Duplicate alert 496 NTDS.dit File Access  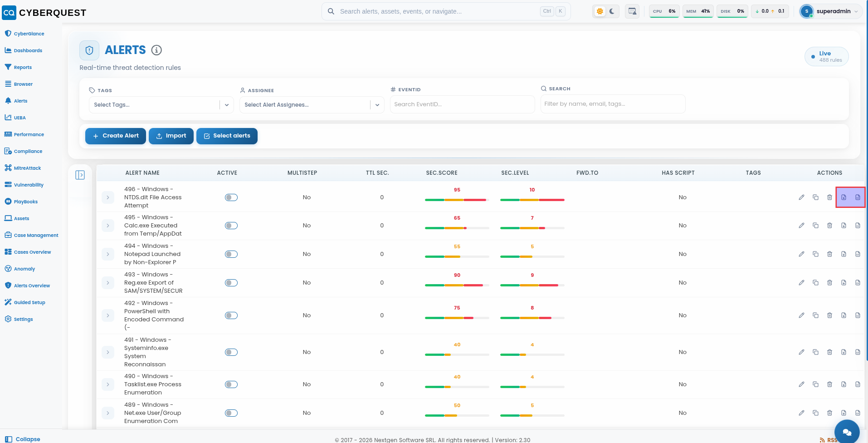click(x=816, y=197)
